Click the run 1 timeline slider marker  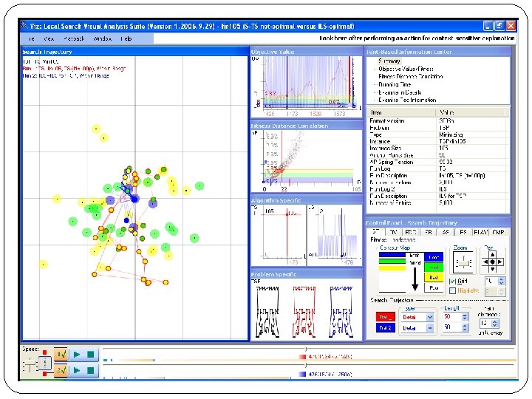pos(306,349)
